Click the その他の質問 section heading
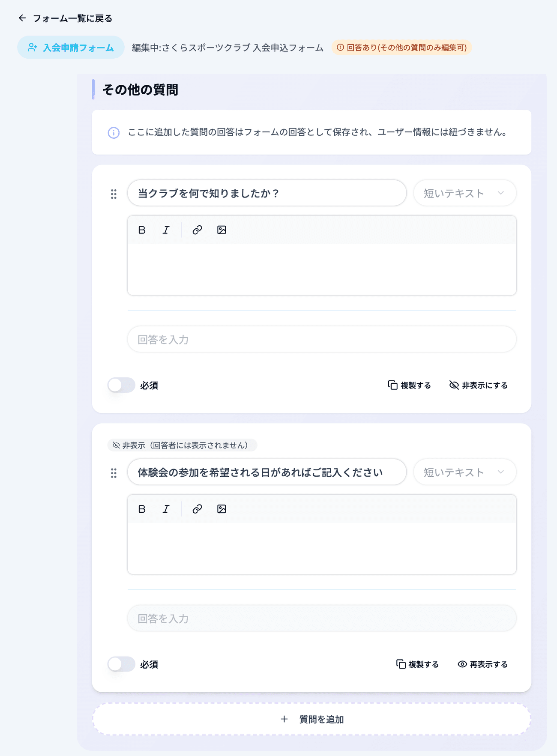The width and height of the screenshot is (557, 756). coord(140,90)
